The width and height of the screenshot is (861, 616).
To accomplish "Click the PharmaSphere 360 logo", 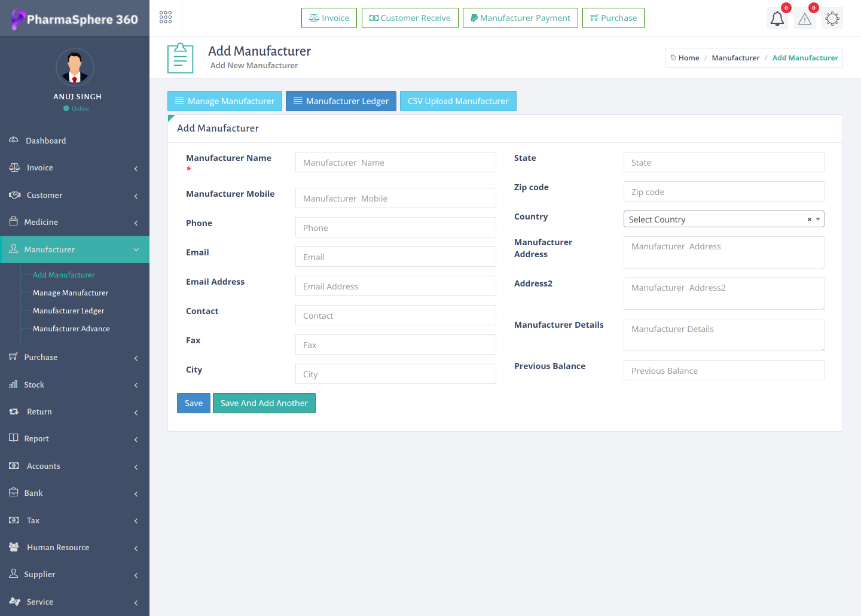I will (75, 19).
